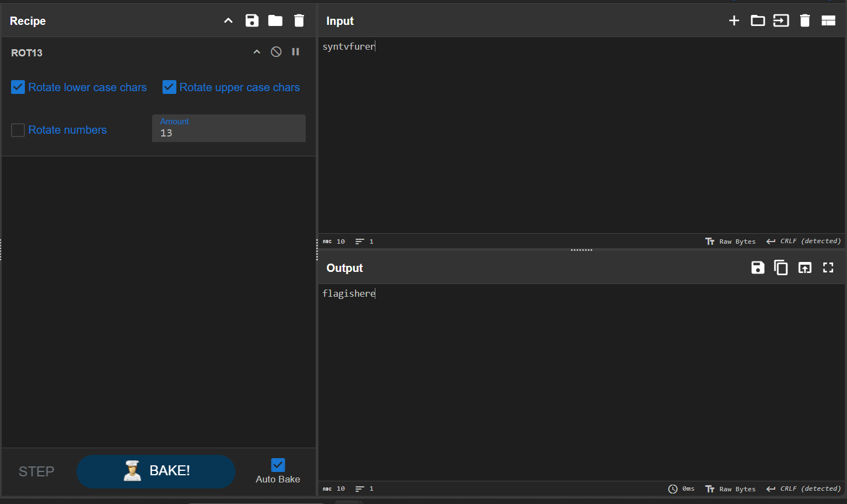Replace input with output
Image resolution: width=847 pixels, height=504 pixels.
[x=805, y=268]
